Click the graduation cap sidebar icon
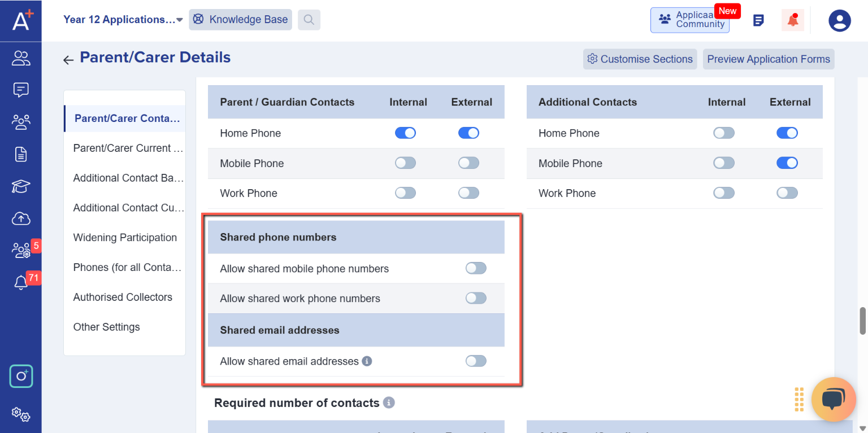868x433 pixels. click(x=21, y=187)
